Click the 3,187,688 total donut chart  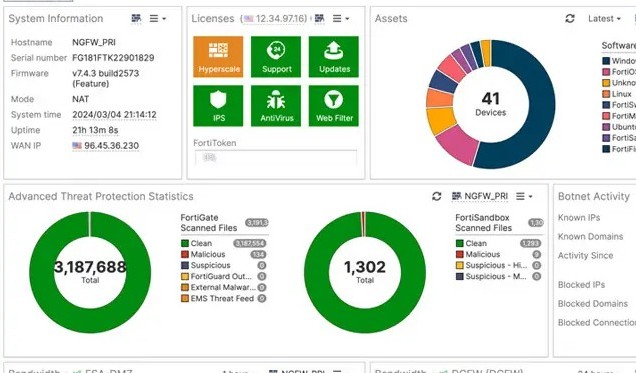click(90, 272)
